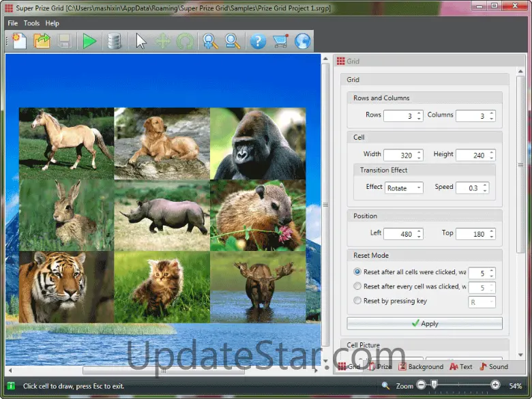Click the zoom plus button in status bar

coord(495,386)
